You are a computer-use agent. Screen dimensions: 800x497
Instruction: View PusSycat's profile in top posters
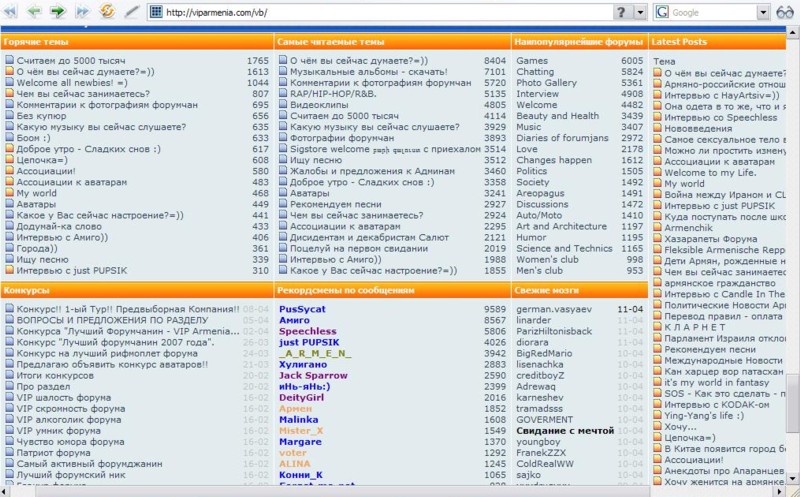pyautogui.click(x=302, y=309)
